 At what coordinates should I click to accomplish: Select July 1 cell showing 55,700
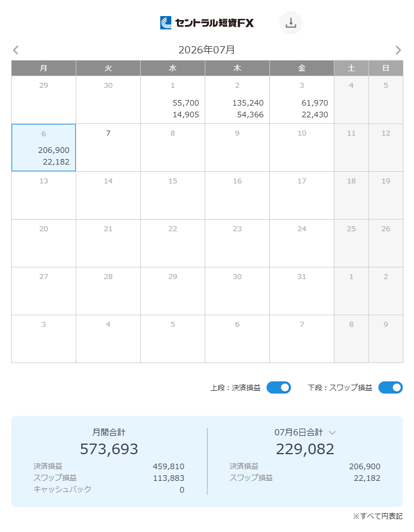pyautogui.click(x=172, y=100)
